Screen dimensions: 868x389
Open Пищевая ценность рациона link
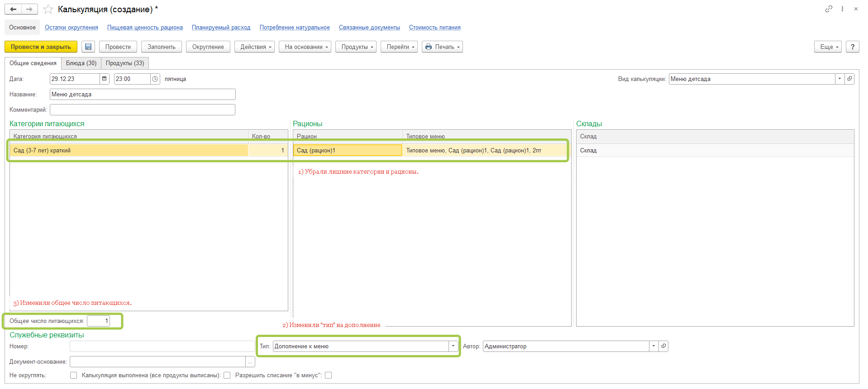click(145, 28)
